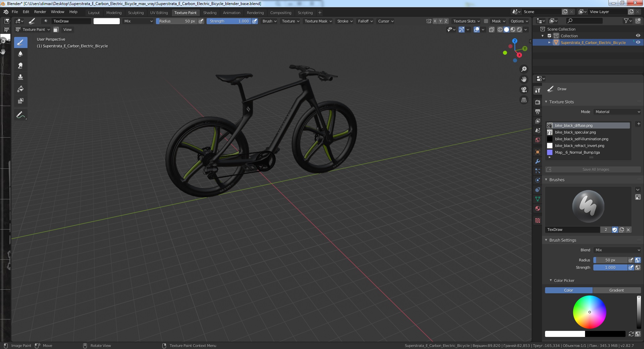The image size is (644, 349).
Task: Open the Active Tool properties tab
Action: pyautogui.click(x=538, y=90)
